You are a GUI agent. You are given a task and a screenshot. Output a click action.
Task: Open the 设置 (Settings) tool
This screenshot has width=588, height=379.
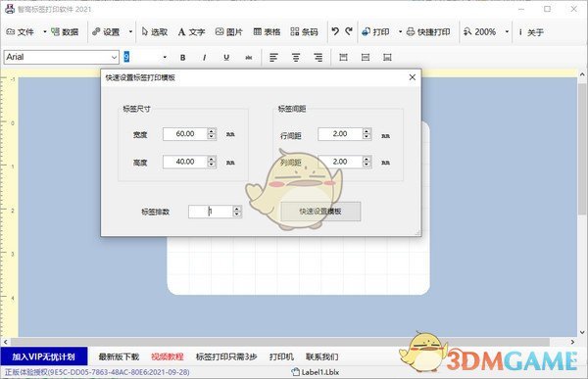point(106,32)
